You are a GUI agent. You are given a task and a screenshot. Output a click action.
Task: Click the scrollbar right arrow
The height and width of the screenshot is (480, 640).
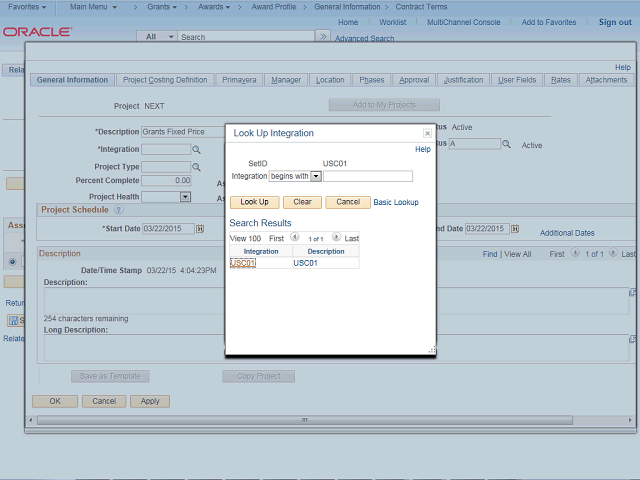pyautogui.click(x=630, y=420)
